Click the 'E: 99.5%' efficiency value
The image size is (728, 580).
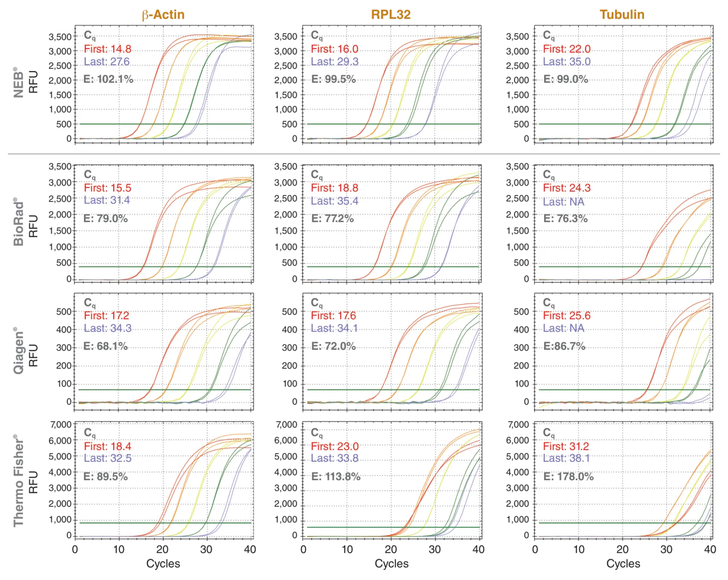[x=333, y=79]
